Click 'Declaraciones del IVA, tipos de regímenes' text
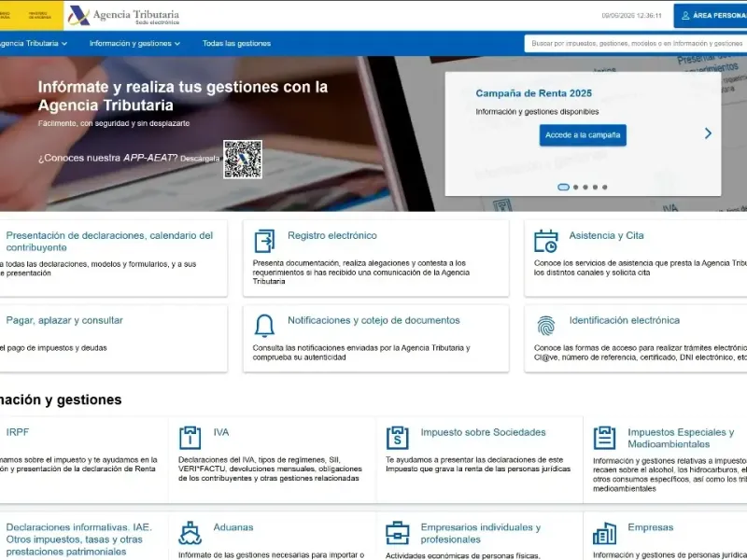The height and width of the screenshot is (560, 747). point(270,469)
